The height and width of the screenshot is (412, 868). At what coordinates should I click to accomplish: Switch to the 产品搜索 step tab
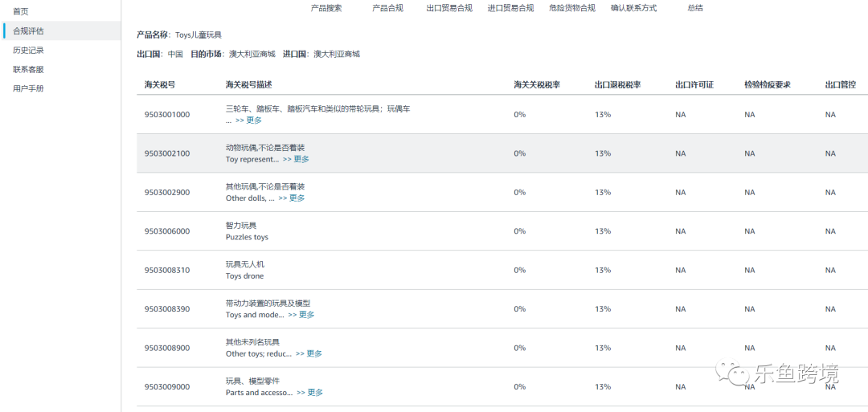[326, 8]
